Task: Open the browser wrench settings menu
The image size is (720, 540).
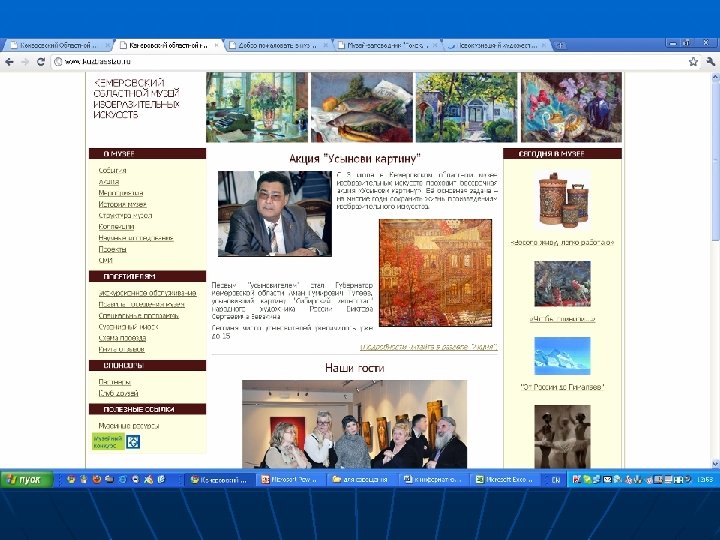Action: pyautogui.click(x=710, y=62)
